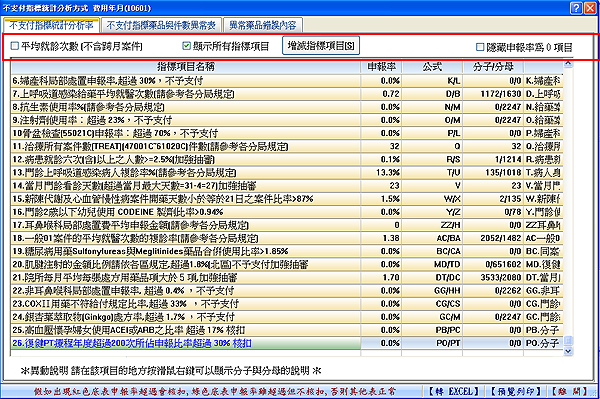Click scrollbar down arrow in table
The height and width of the screenshot is (399, 600).
(568, 351)
